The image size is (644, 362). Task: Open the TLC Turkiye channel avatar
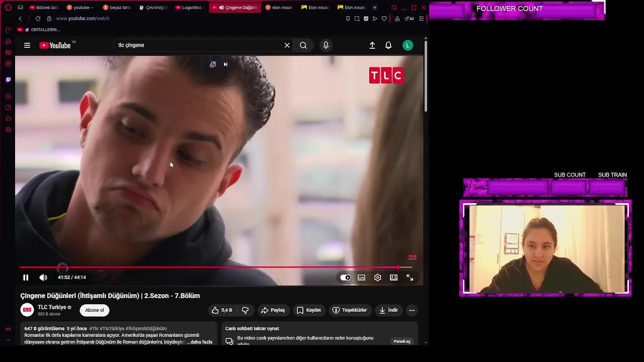[x=27, y=310]
